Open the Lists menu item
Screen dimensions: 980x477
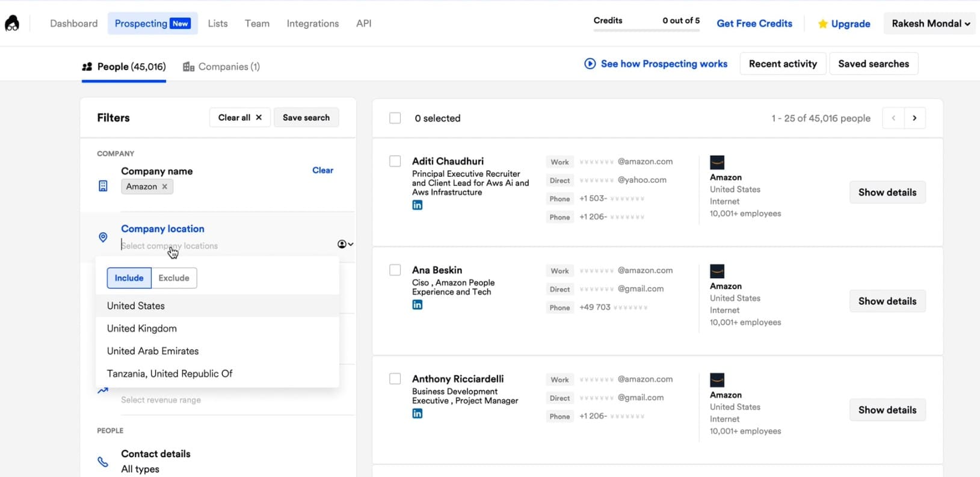click(x=218, y=23)
